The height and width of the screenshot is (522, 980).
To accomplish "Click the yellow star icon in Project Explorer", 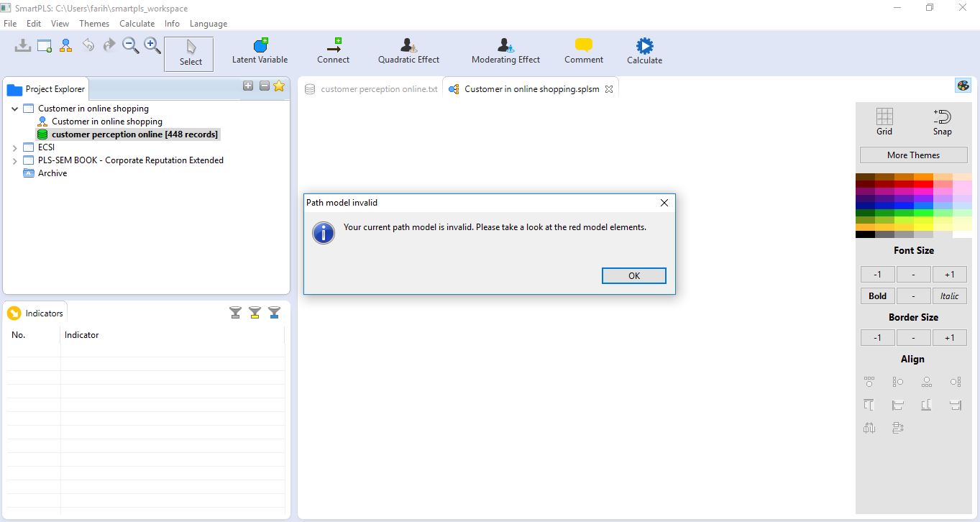I will click(279, 86).
